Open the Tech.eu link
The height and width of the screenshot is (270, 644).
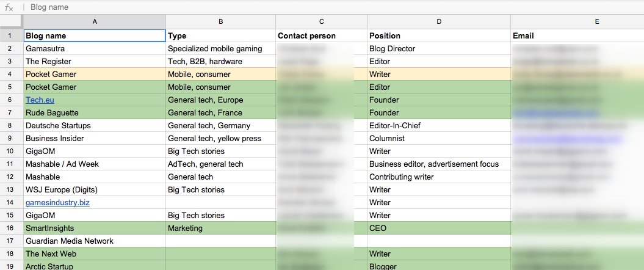[40, 100]
